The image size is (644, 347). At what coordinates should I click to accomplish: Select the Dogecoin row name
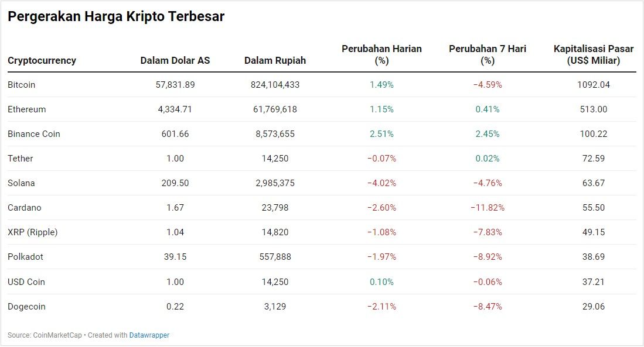point(26,307)
